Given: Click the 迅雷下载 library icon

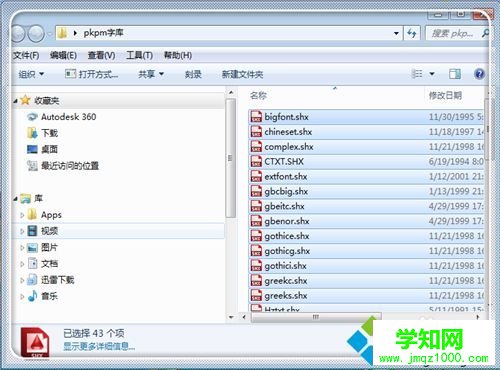Looking at the screenshot, I should [x=32, y=279].
